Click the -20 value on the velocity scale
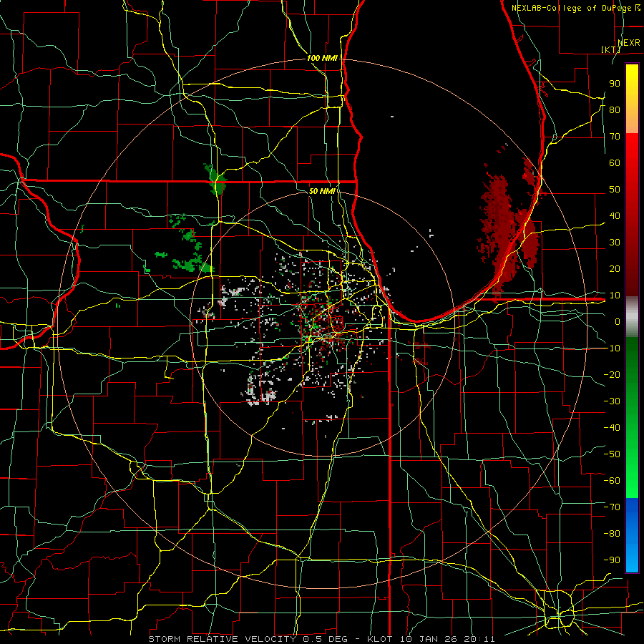The width and height of the screenshot is (644, 644). (612, 375)
